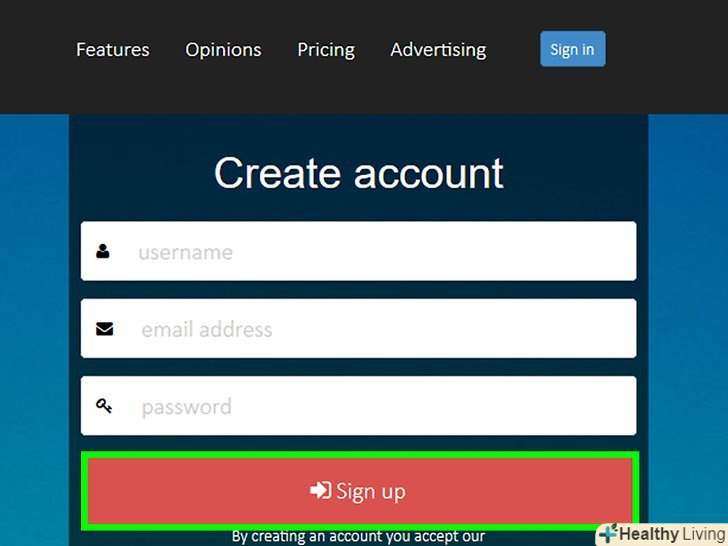Click empty dark header right of Sign in
The height and width of the screenshot is (546, 728).
coord(666,49)
